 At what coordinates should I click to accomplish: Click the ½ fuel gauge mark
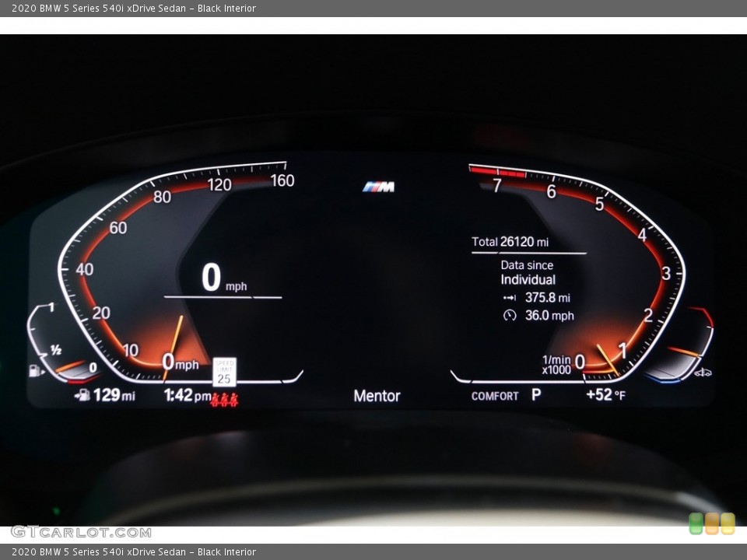click(56, 351)
